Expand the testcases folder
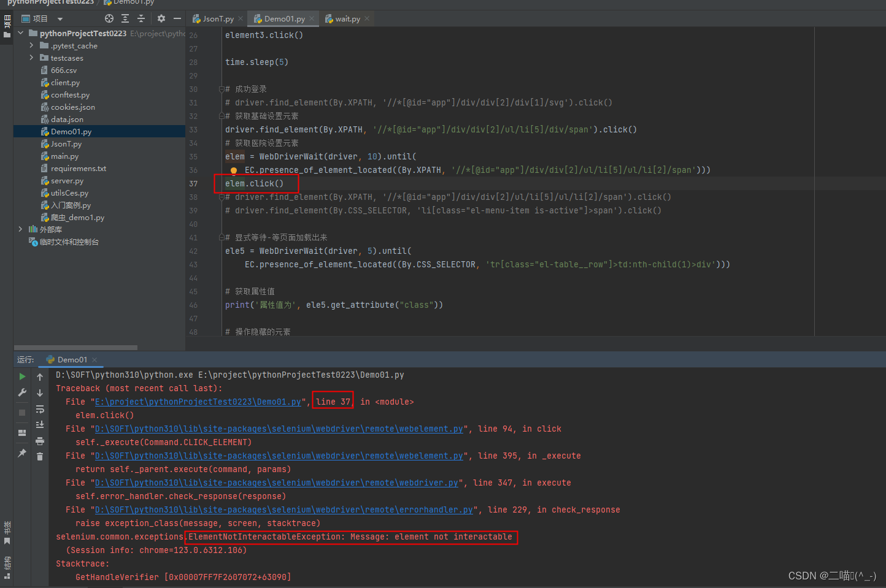886x588 pixels. pos(31,58)
